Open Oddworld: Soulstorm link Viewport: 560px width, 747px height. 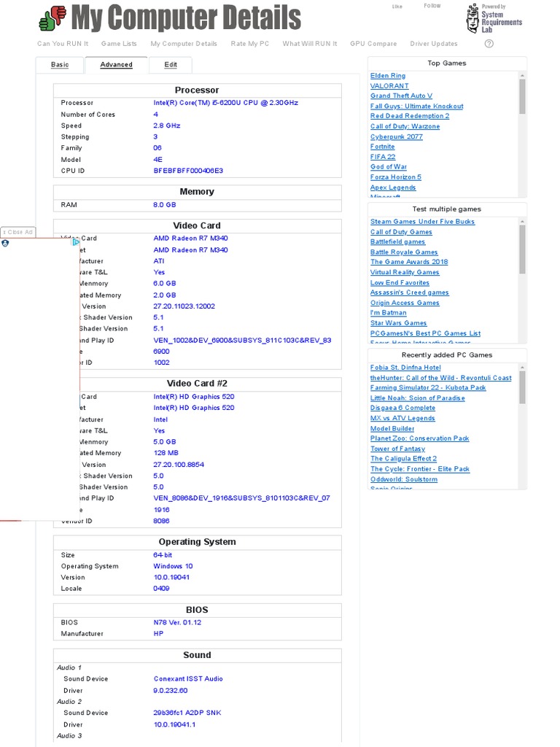(x=404, y=479)
